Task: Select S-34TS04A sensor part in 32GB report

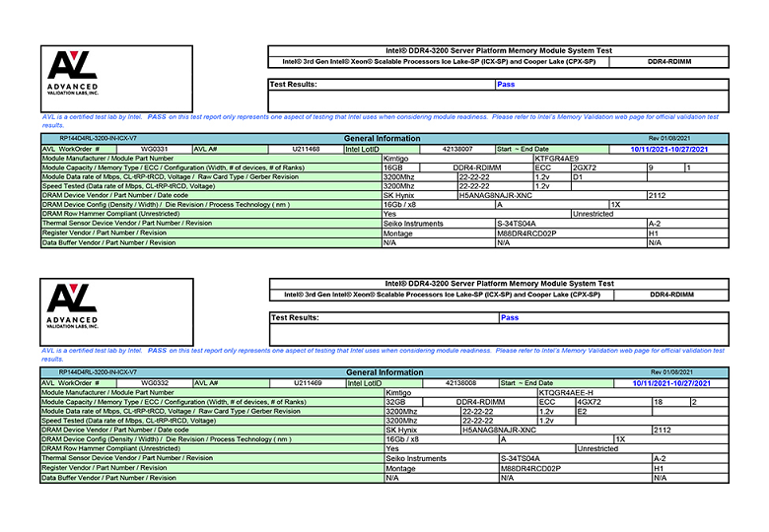Action: click(521, 458)
